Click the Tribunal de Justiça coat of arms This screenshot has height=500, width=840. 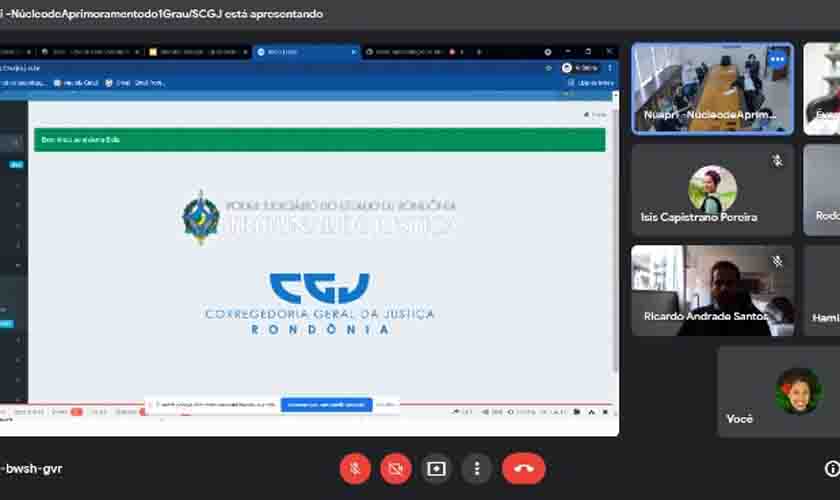tap(200, 217)
